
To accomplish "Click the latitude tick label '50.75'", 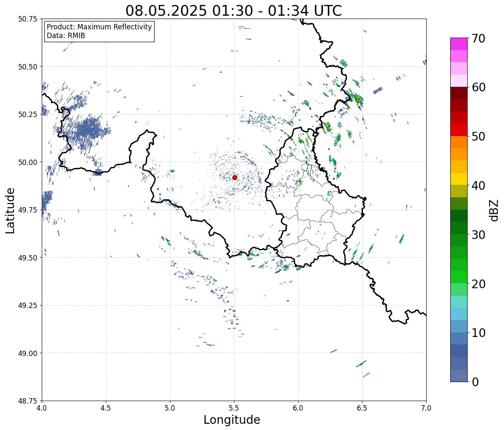I will (x=28, y=19).
